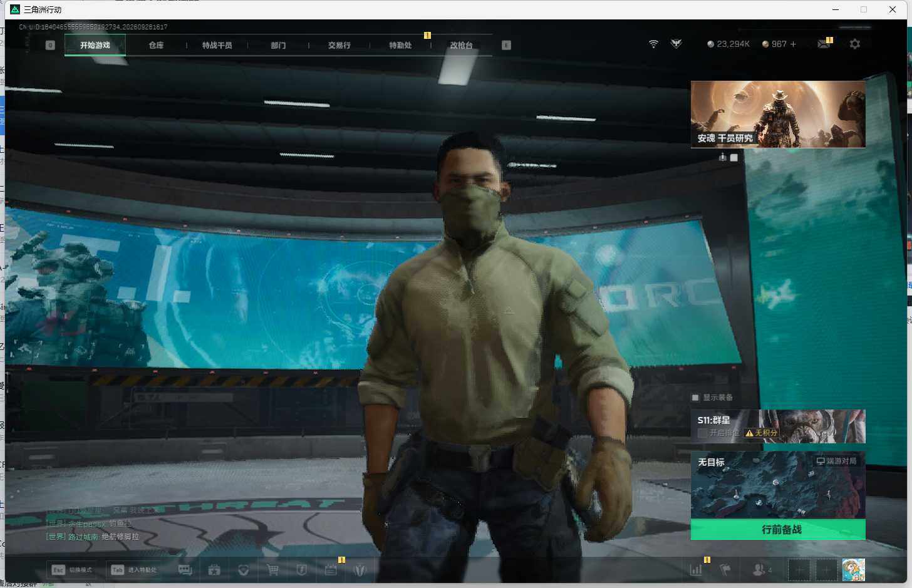The width and height of the screenshot is (912, 588).
Task: Open the calendar events icon
Action: pos(331,570)
